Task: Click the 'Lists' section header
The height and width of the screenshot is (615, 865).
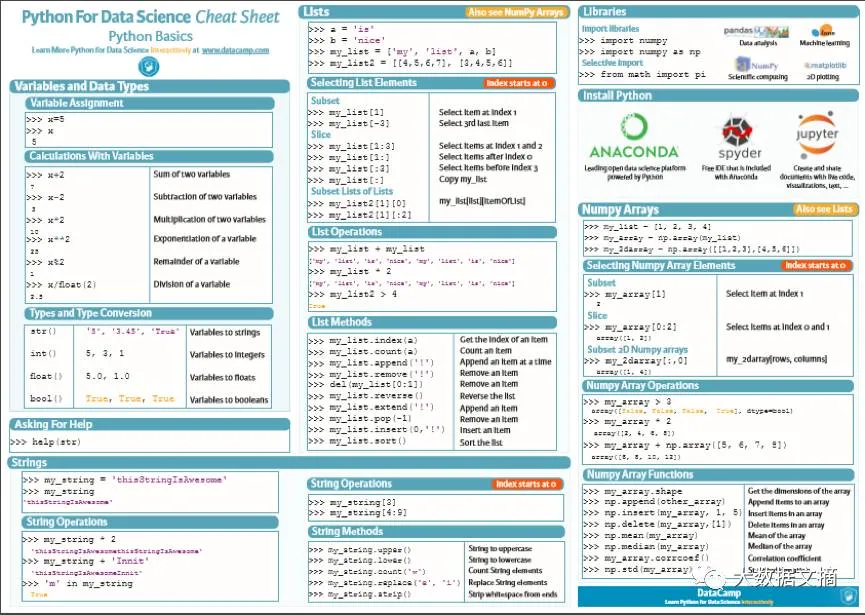Action: [x=435, y=12]
